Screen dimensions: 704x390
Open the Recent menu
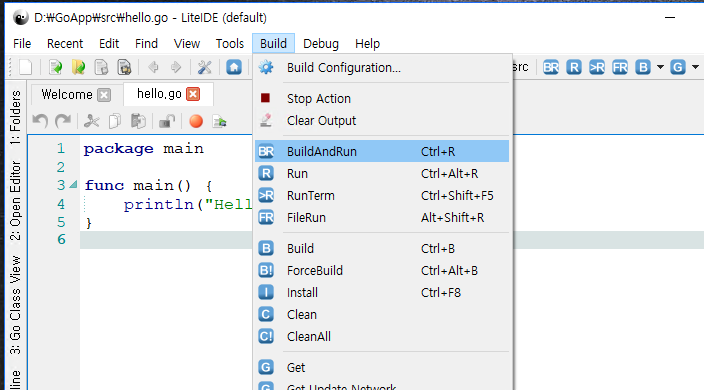65,44
